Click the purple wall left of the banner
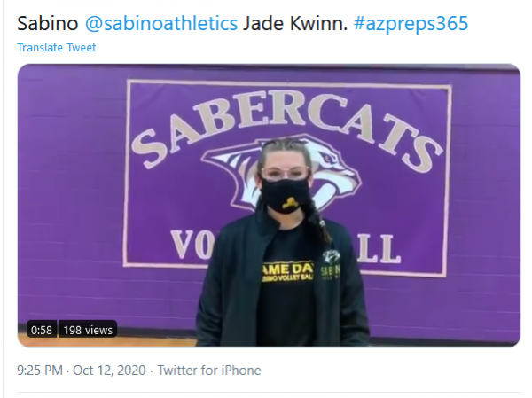This screenshot has width=532, height=398. (69, 190)
